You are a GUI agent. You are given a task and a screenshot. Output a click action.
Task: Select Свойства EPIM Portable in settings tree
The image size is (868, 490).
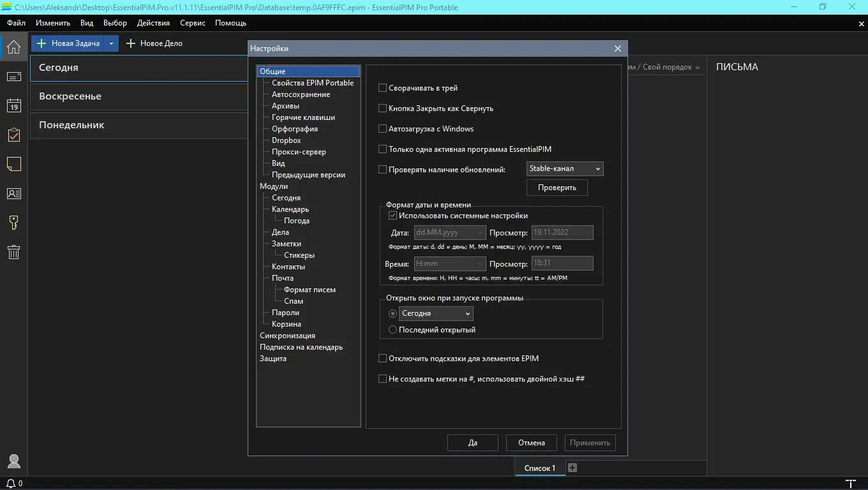tap(313, 83)
